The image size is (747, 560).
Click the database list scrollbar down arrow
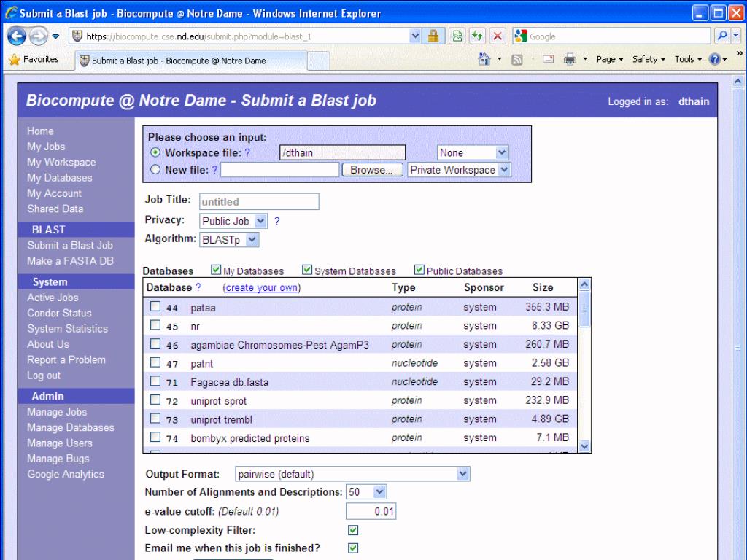(x=584, y=446)
